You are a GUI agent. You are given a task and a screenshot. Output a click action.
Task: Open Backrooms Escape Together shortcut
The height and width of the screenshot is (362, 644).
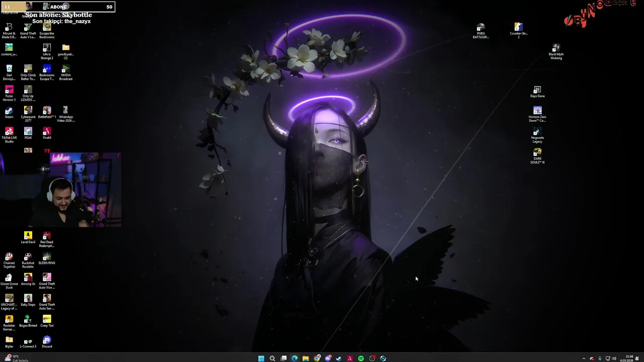[47, 73]
